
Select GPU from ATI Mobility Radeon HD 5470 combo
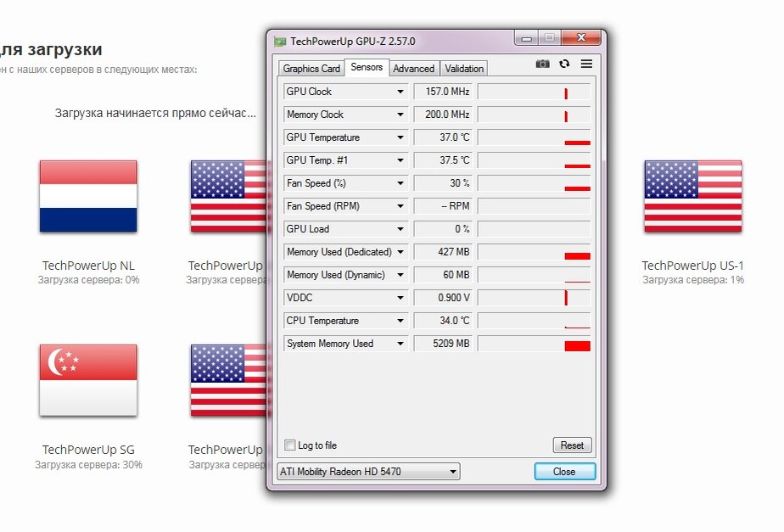(x=368, y=472)
